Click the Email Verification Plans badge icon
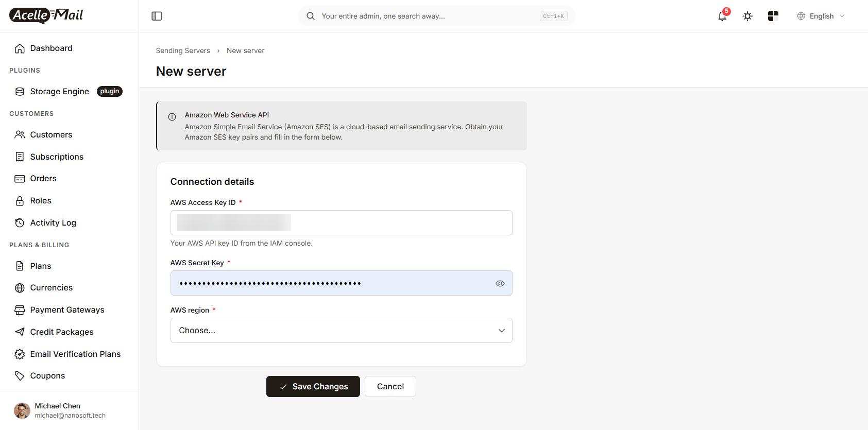Screen dimensions: 868x430 click(20, 354)
